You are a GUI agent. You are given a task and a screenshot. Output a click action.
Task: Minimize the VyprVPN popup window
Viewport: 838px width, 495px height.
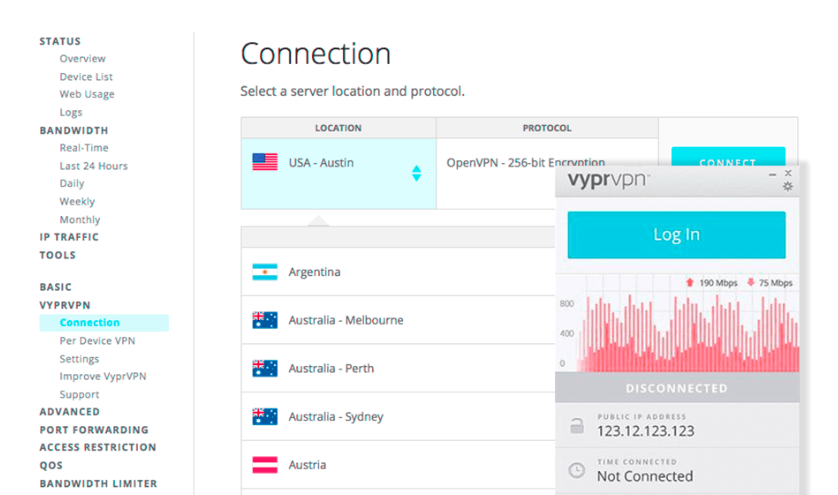click(772, 174)
